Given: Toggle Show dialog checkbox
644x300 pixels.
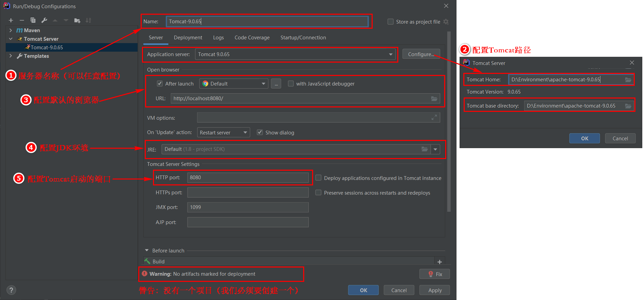Looking at the screenshot, I should [260, 132].
